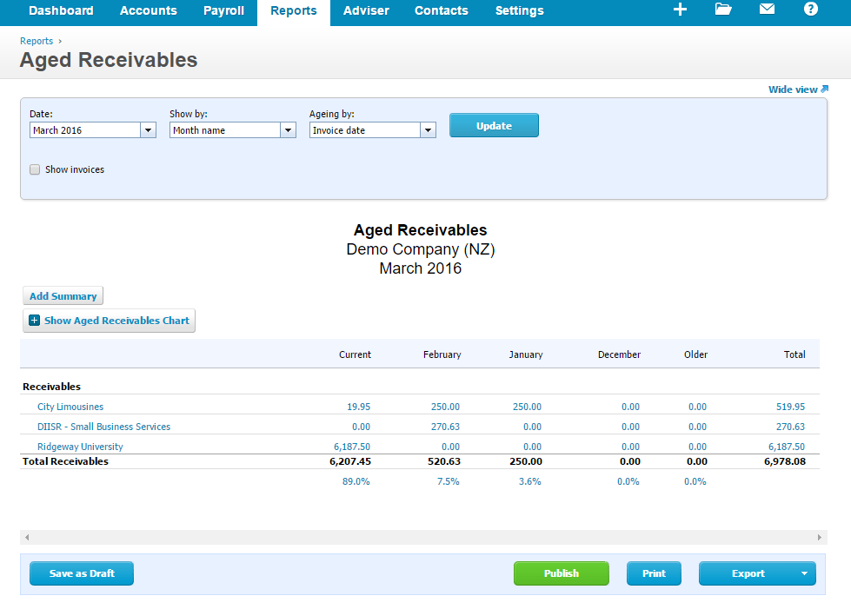Viewport: 851px width, 616px height.
Task: Select the Reports tab
Action: click(294, 10)
